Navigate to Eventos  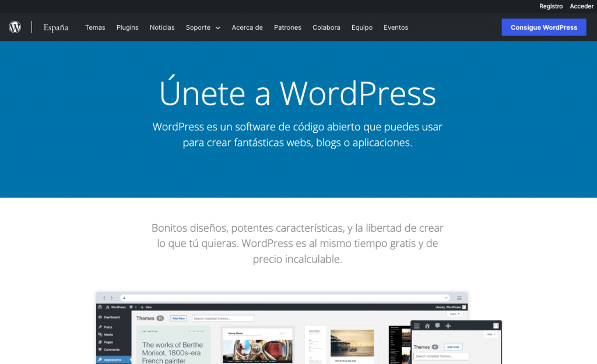coord(396,27)
